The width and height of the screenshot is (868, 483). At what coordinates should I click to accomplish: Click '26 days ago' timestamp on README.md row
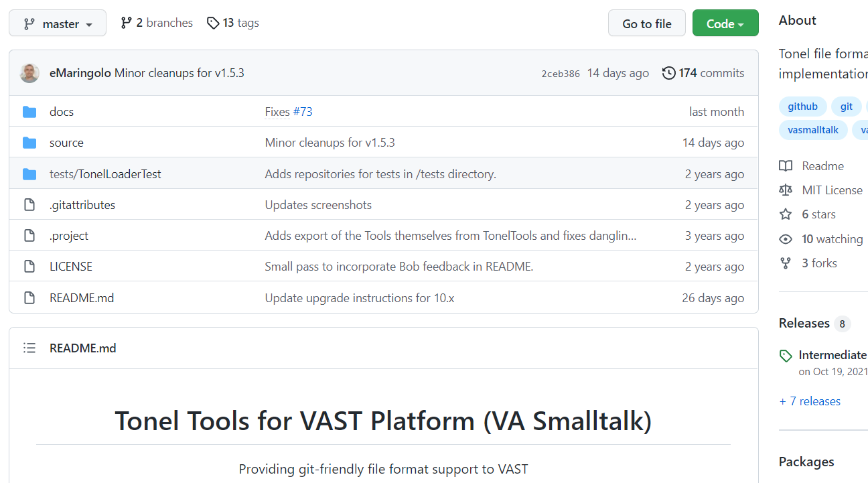[x=713, y=298]
